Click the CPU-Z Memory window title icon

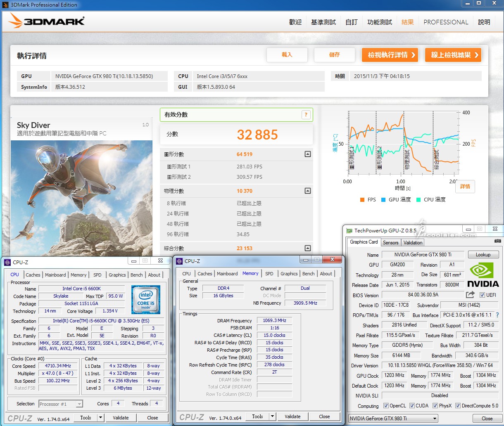tap(179, 261)
